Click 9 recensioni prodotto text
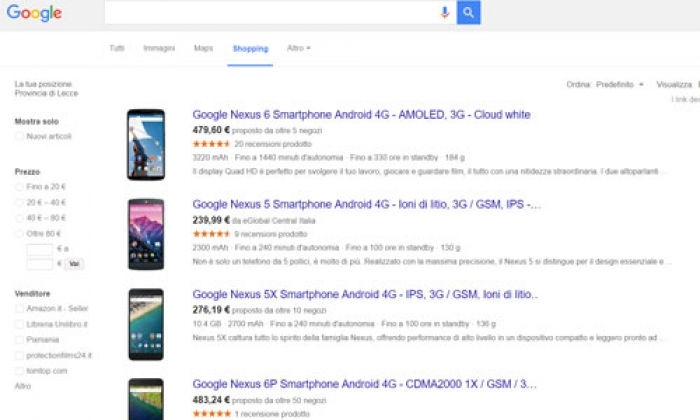The width and height of the screenshot is (700, 420). click(x=271, y=234)
